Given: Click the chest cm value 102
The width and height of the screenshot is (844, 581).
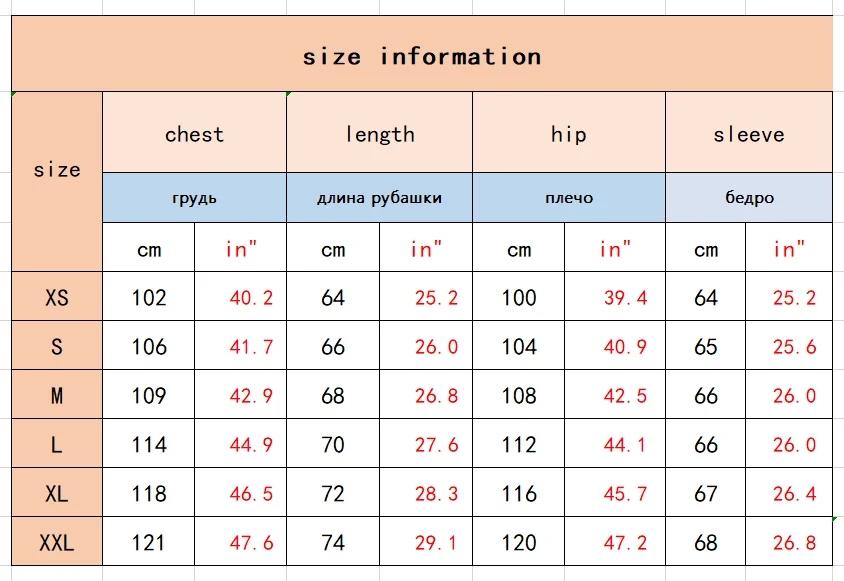Looking at the screenshot, I should tap(149, 297).
